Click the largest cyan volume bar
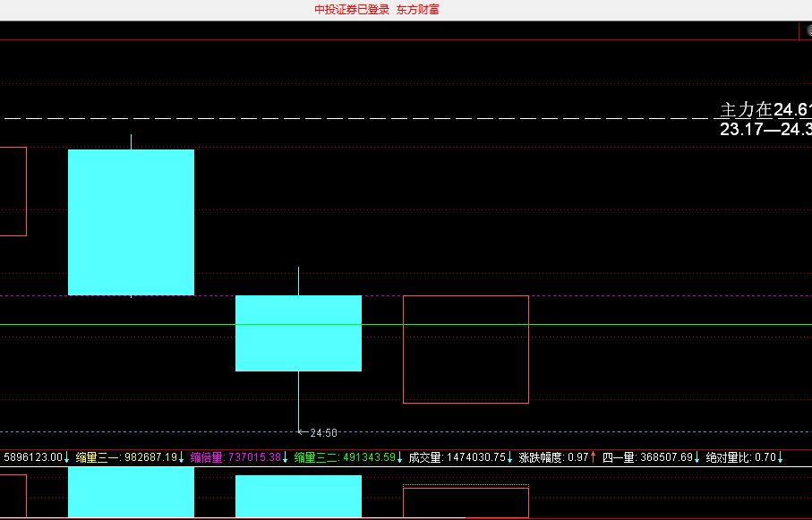This screenshot has height=520, width=812. (131, 492)
